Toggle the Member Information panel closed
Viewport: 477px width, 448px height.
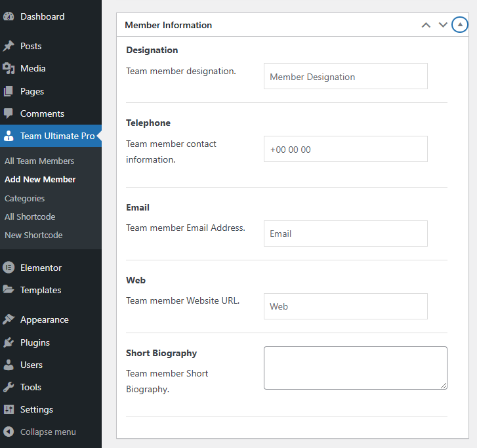pyautogui.click(x=460, y=25)
